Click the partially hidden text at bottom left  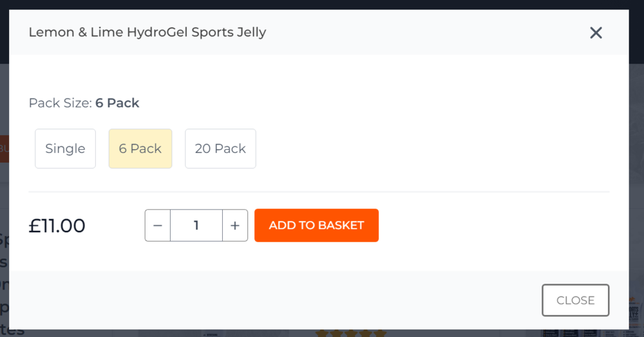click(4, 283)
